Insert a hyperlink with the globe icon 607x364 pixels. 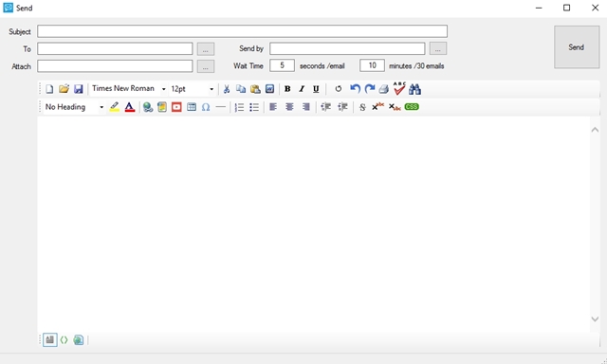click(x=148, y=107)
